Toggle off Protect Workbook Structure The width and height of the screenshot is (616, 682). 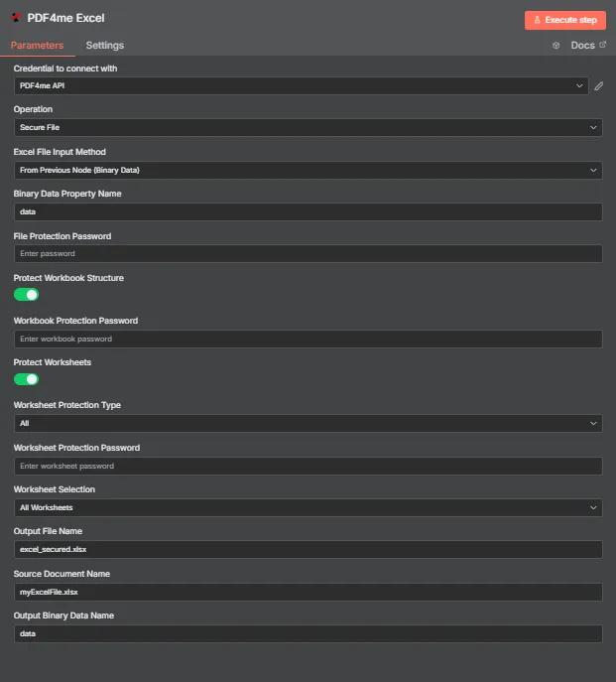26,295
